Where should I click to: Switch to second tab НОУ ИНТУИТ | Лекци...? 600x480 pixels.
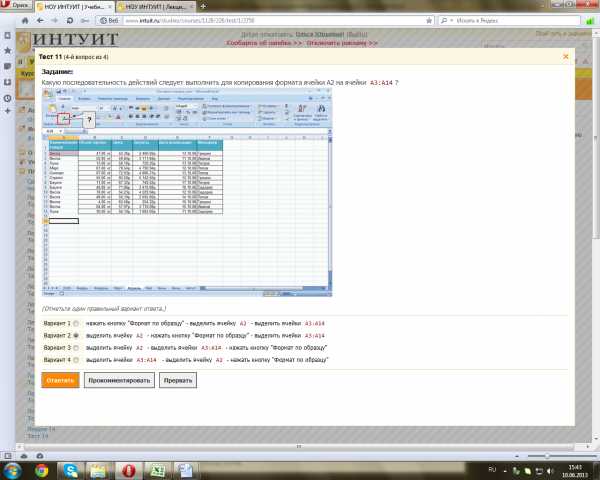point(155,7)
